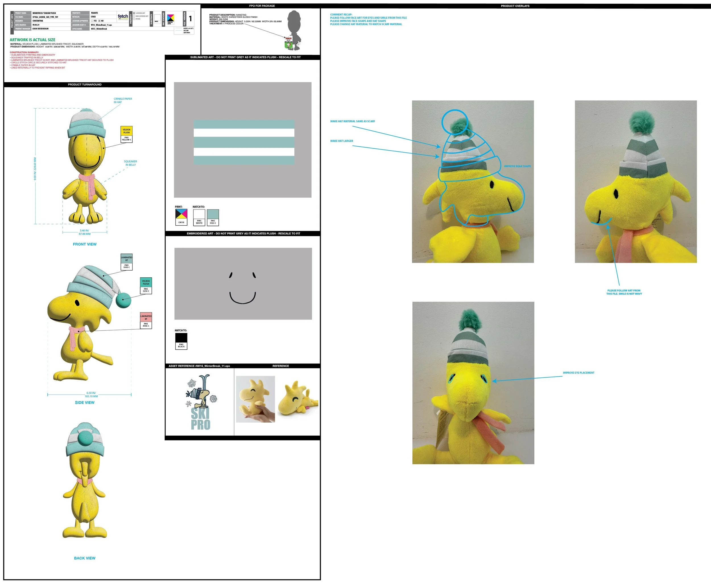Check the Licensor Approved YES box
711x588 pixels.
tap(92, 21)
